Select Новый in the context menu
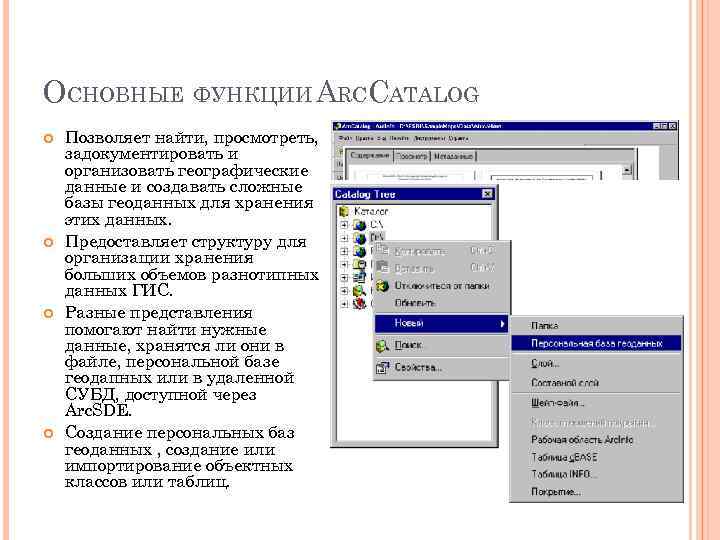This screenshot has height=540, width=720. pos(442,324)
